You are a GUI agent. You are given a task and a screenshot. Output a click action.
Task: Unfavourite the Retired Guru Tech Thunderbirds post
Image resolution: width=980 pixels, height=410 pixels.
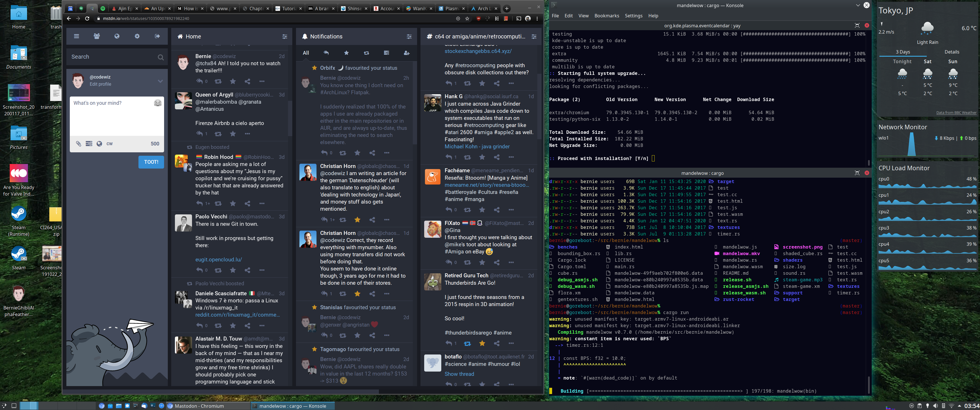point(482,343)
